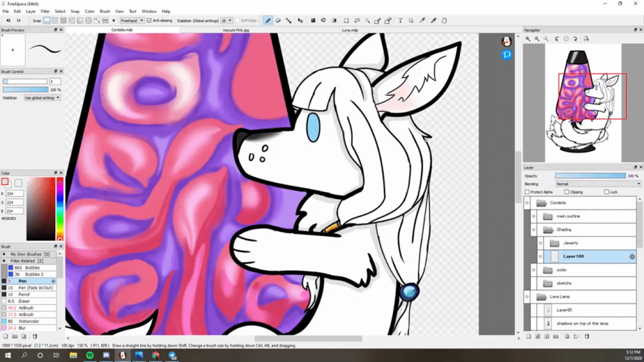644x362 pixels.
Task: Adjust the layer Opacity slider
Action: pos(590,176)
